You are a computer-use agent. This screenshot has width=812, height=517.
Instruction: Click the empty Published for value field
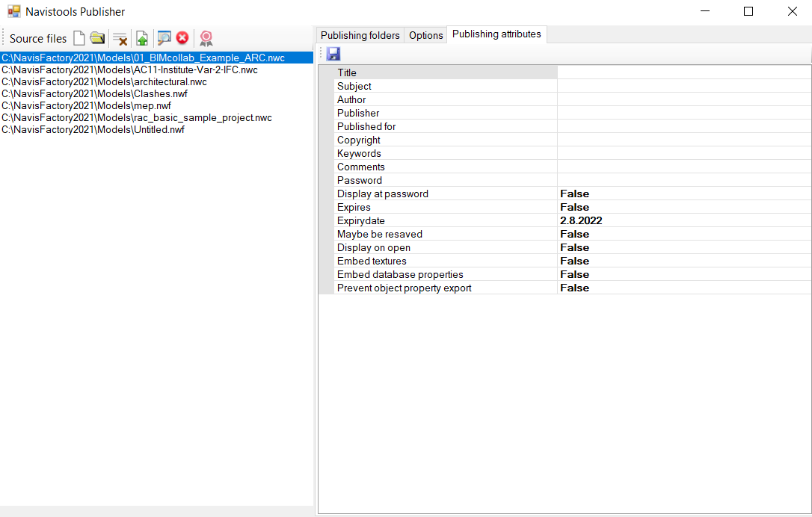(684, 126)
